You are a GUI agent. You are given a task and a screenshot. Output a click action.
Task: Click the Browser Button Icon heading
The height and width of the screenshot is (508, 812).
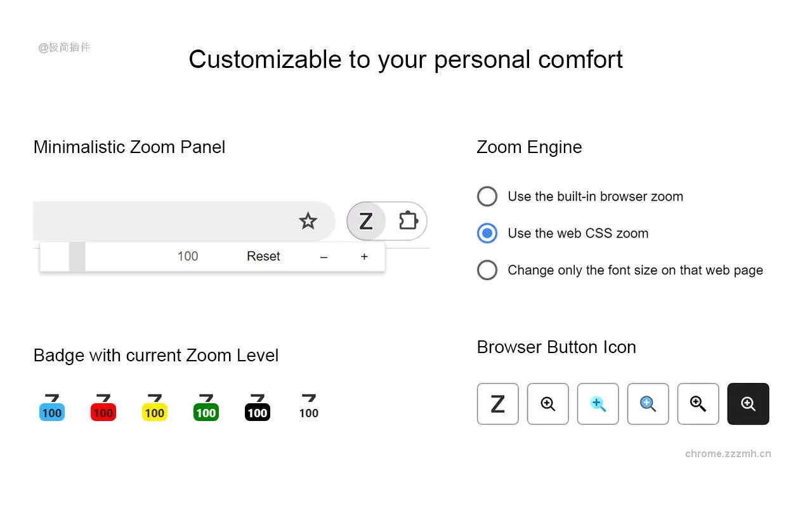tap(556, 347)
